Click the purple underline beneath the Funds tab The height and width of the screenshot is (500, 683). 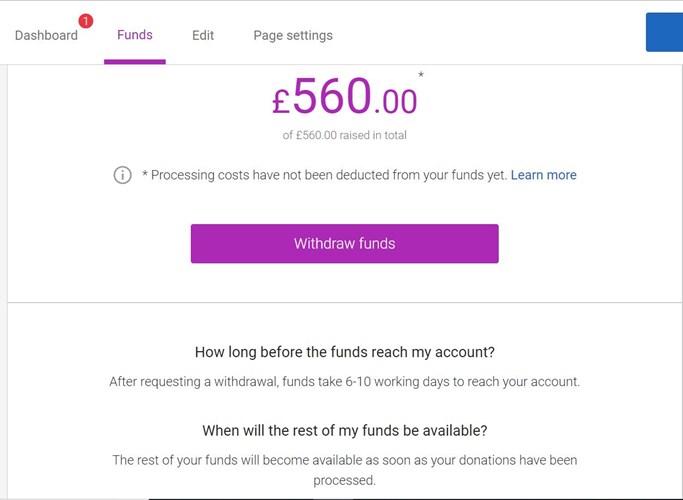tap(135, 61)
